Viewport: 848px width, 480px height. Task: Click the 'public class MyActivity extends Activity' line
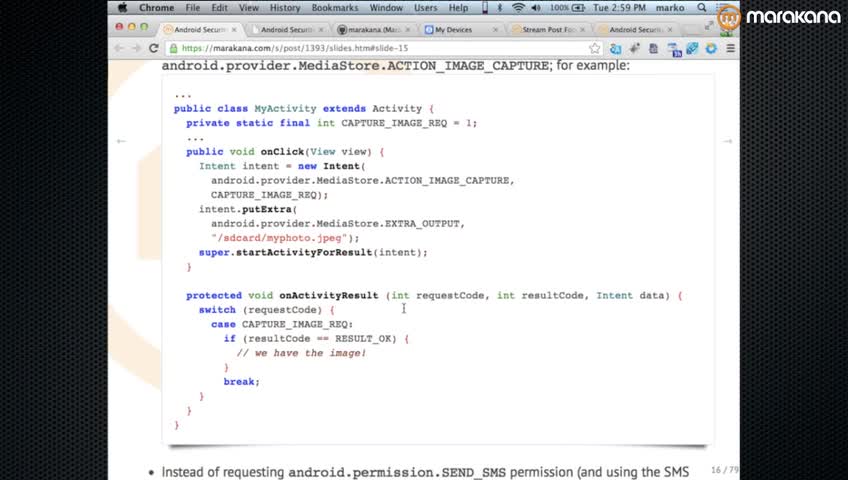click(303, 109)
